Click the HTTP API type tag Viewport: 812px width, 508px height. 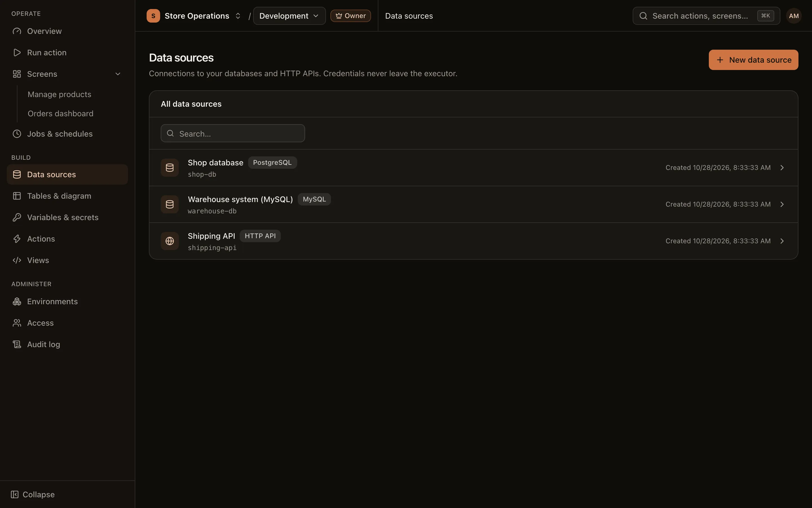pos(260,236)
